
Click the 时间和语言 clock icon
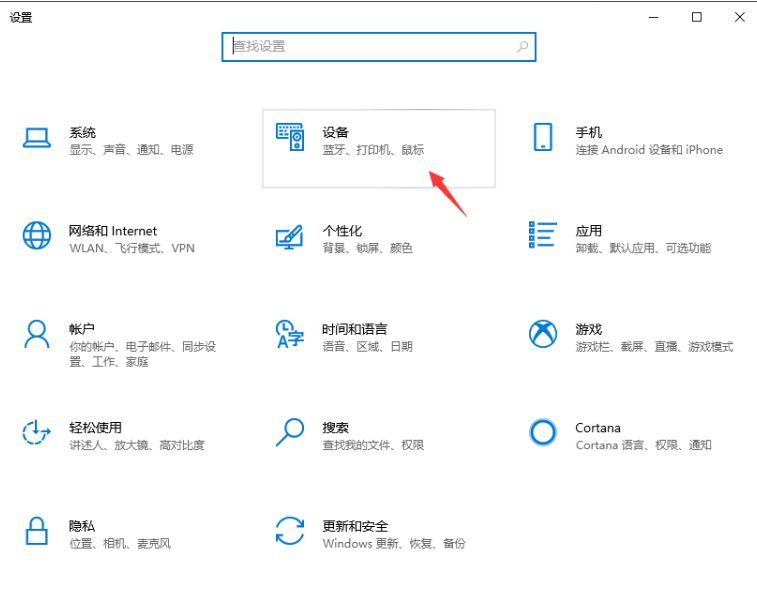coord(289,334)
